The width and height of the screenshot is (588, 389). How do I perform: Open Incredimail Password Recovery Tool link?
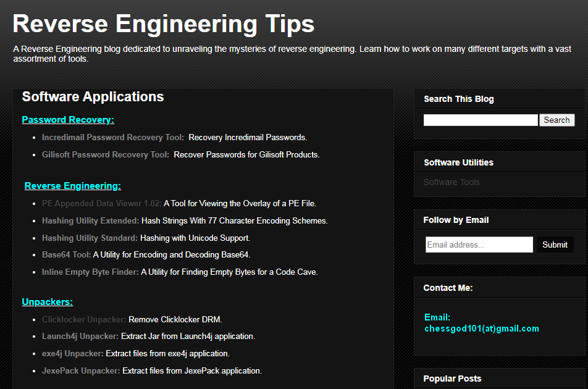(x=112, y=137)
